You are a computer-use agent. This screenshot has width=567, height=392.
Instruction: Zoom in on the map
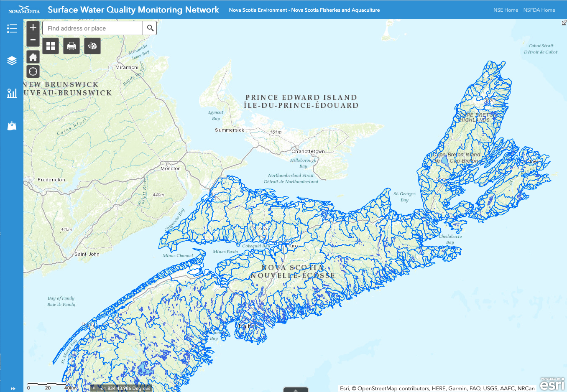click(33, 28)
